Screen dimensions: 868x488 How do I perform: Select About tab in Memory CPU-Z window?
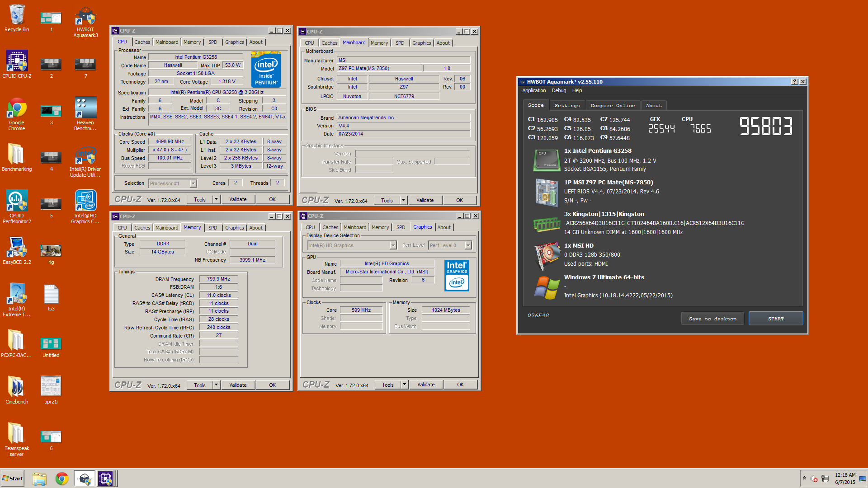coord(256,228)
